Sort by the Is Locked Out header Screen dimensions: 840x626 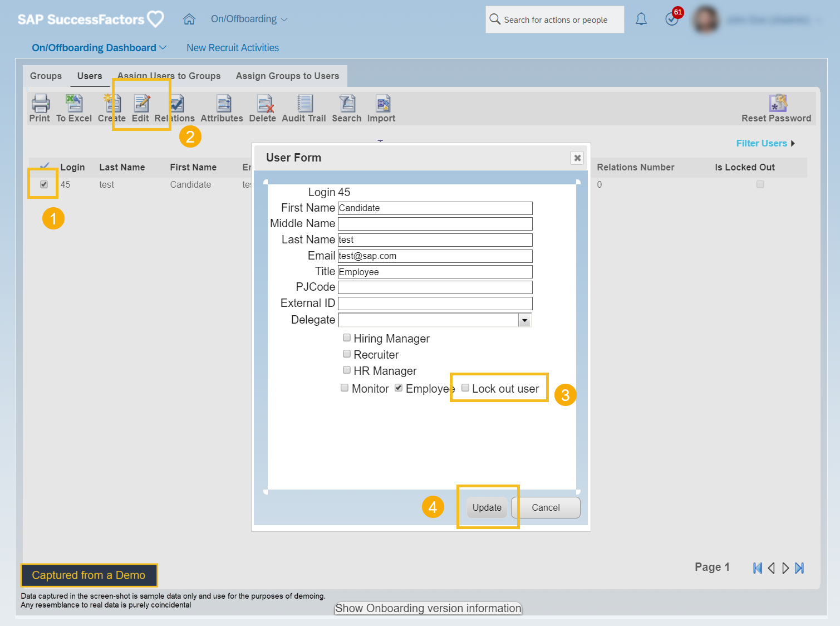pos(745,168)
